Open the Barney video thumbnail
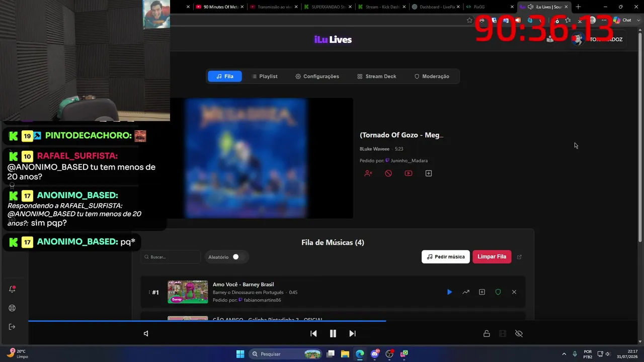Viewport: 644px width, 362px height. pos(188,292)
